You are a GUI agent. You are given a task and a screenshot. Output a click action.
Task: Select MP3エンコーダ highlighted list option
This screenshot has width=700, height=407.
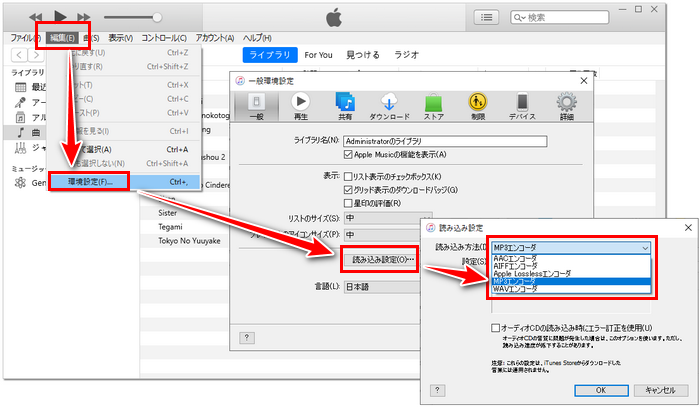571,281
